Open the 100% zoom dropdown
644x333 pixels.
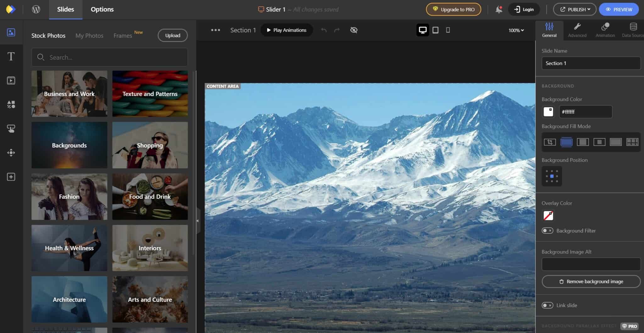pos(516,31)
